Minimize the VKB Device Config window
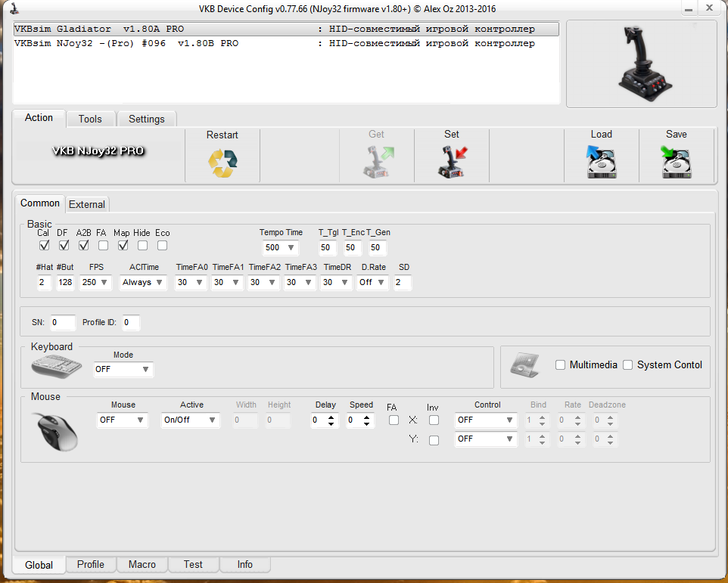Screen dimensions: 728x583 [689, 8]
